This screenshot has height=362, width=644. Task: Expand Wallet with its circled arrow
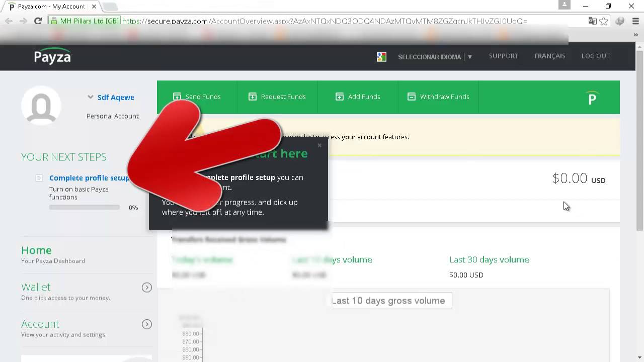pyautogui.click(x=147, y=288)
